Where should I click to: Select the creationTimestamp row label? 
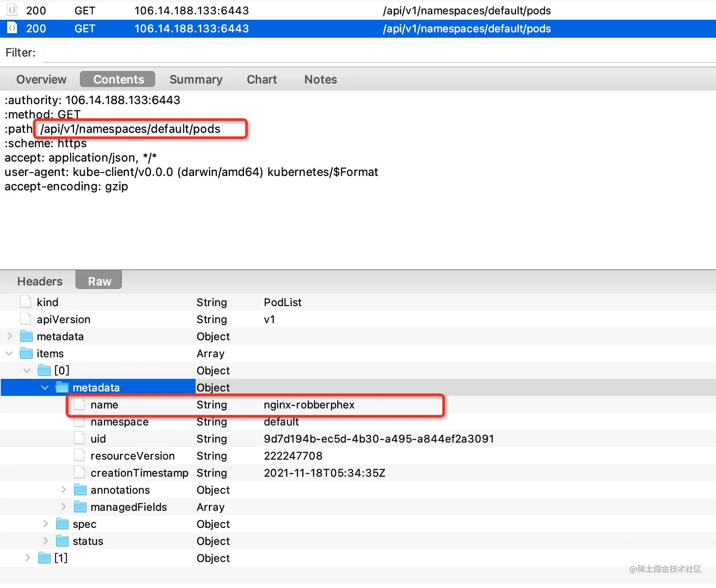140,473
